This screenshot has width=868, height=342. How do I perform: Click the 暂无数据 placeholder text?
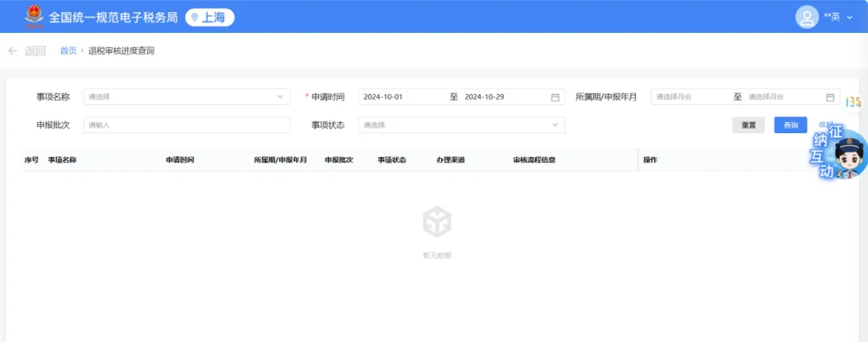pos(436,255)
